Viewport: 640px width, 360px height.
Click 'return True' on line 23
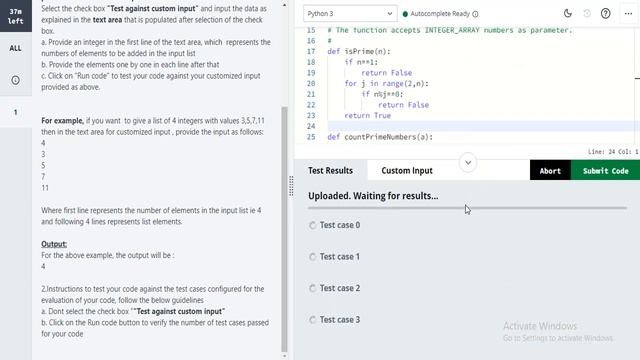pos(367,116)
